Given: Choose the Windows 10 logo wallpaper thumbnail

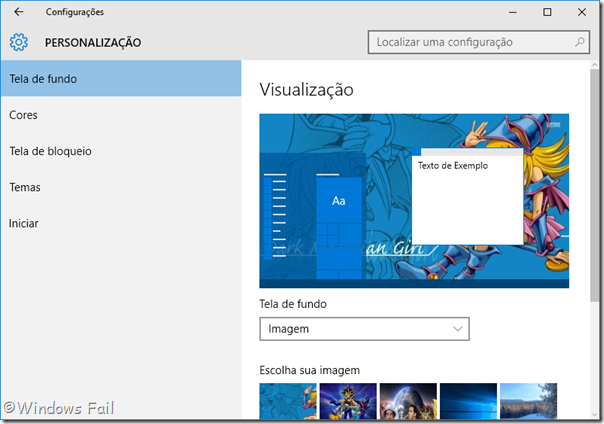Looking at the screenshot, I should click(468, 401).
